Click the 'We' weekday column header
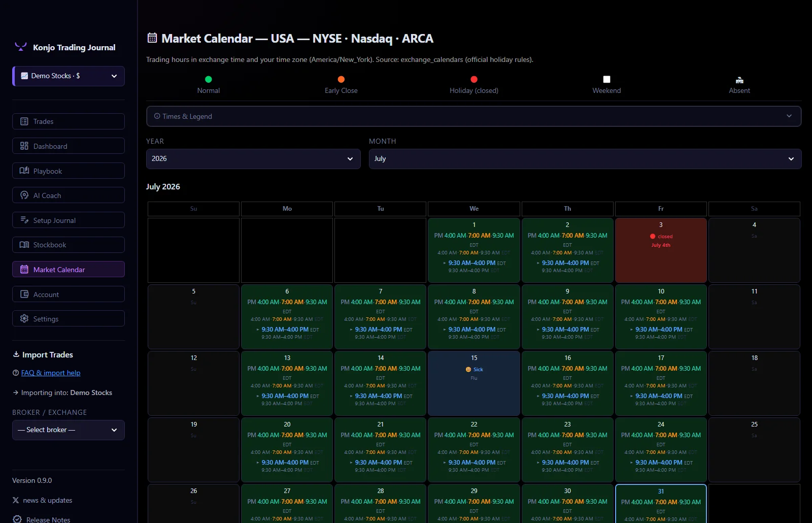Viewport: 812px width, 523px height. pos(474,209)
